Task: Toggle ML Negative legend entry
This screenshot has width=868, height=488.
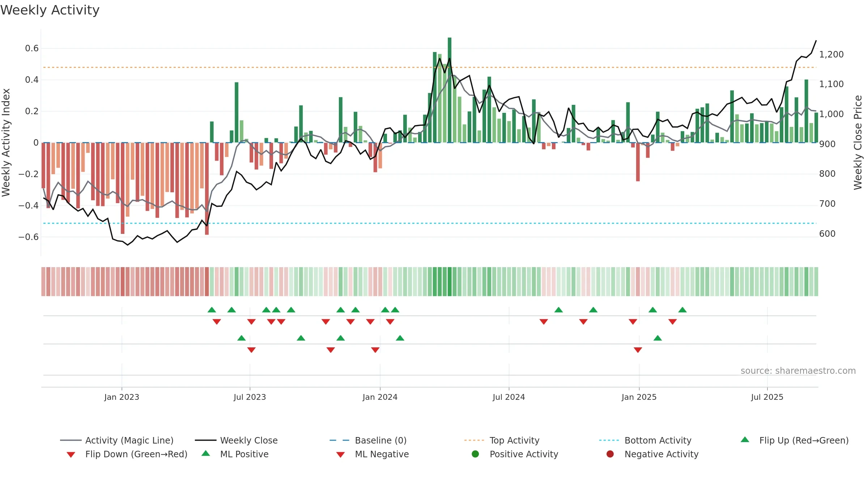Action: 373,454
